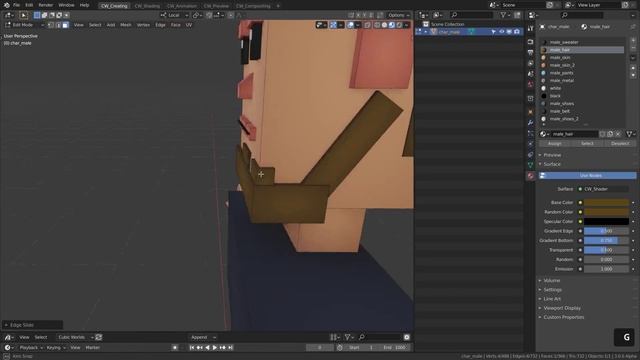The height and width of the screenshot is (360, 640).
Task: Open the Face menu
Action: click(x=176, y=25)
